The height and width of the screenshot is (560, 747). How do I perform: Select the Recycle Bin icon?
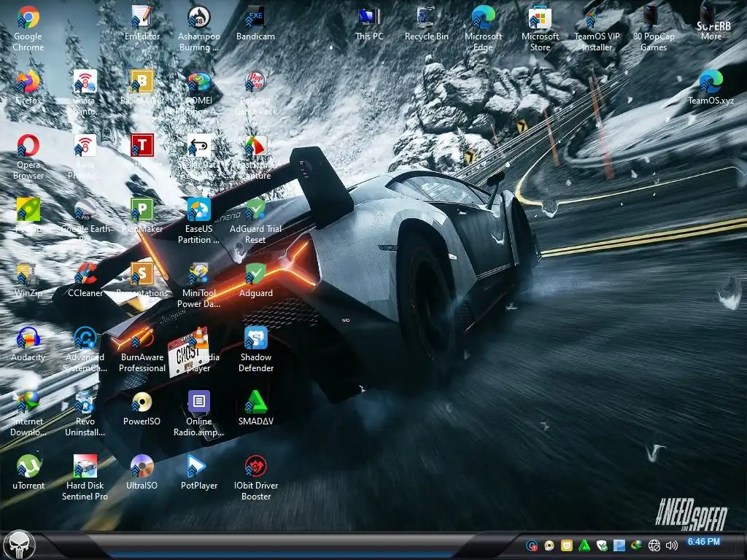pyautogui.click(x=426, y=17)
